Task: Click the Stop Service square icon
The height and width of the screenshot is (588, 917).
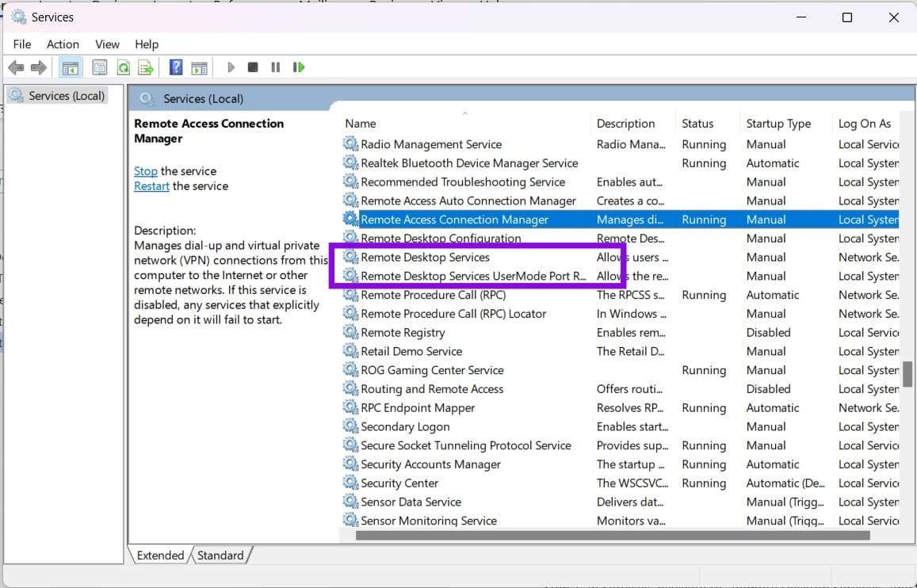Action: 253,68
